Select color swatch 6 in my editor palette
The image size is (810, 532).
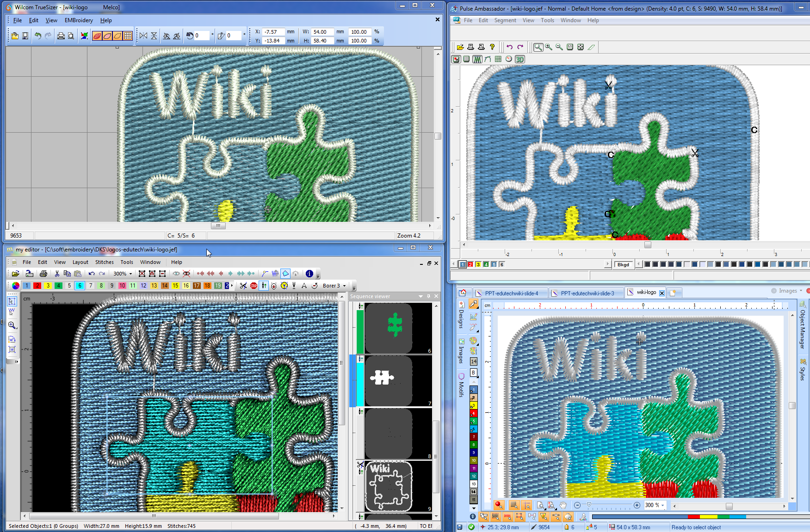[x=80, y=286]
